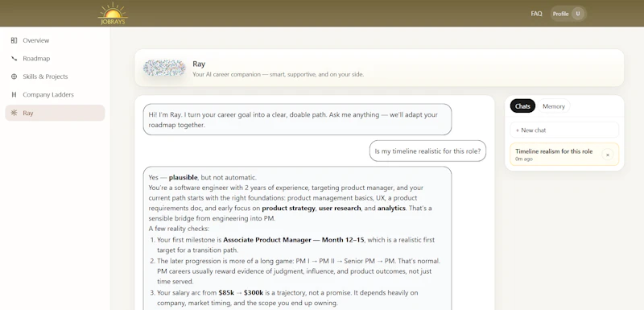This screenshot has width=644, height=310.
Task: Navigate to Company Ladders
Action: click(x=55, y=94)
